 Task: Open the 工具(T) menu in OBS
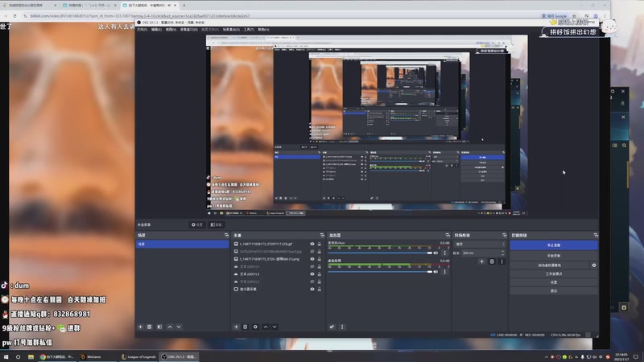pos(249,30)
